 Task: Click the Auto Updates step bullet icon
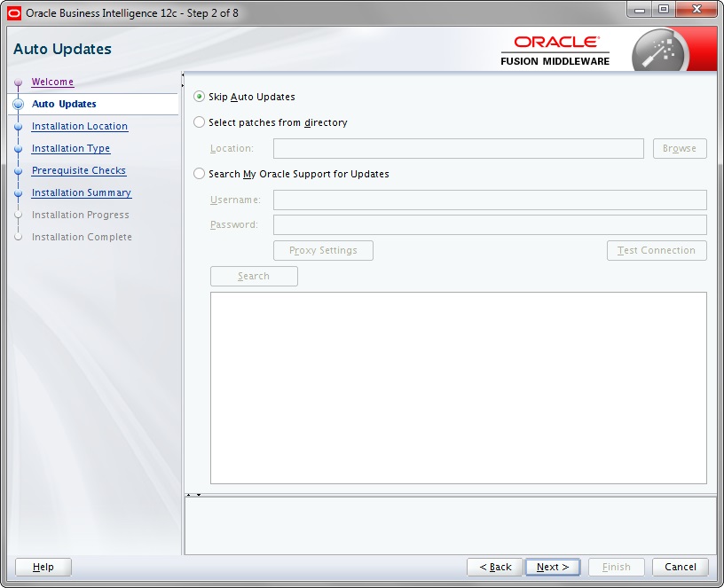[x=18, y=105]
